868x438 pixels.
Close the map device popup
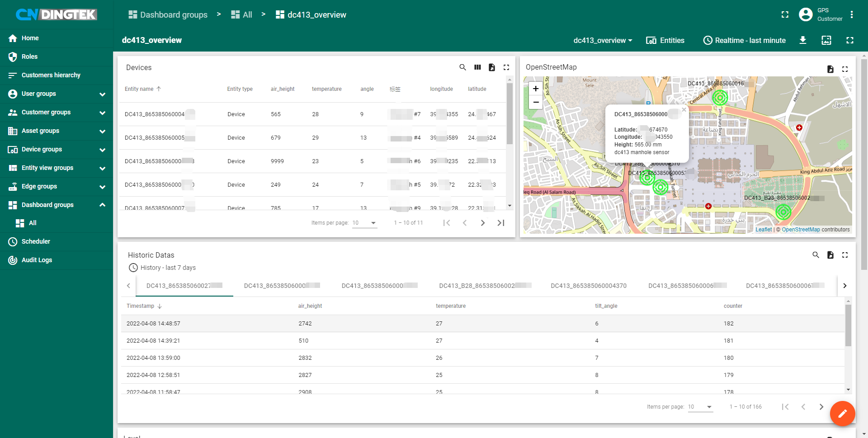coord(684,110)
